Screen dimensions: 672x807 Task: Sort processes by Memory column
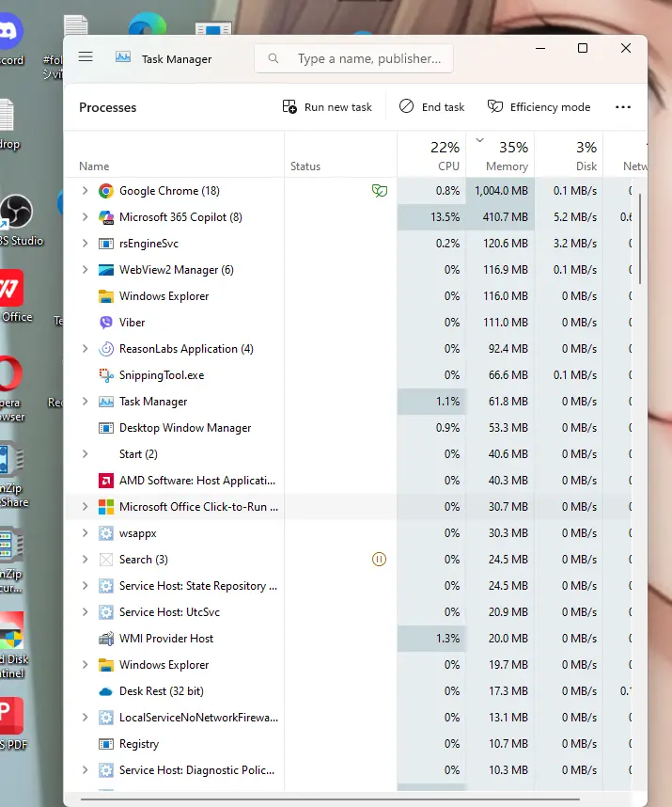click(500, 155)
